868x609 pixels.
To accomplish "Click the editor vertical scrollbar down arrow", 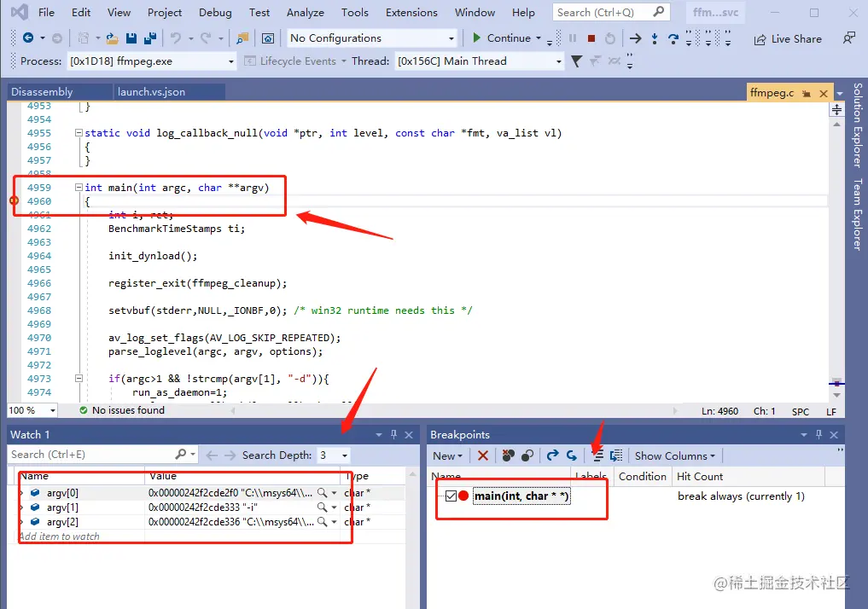I will (x=836, y=395).
